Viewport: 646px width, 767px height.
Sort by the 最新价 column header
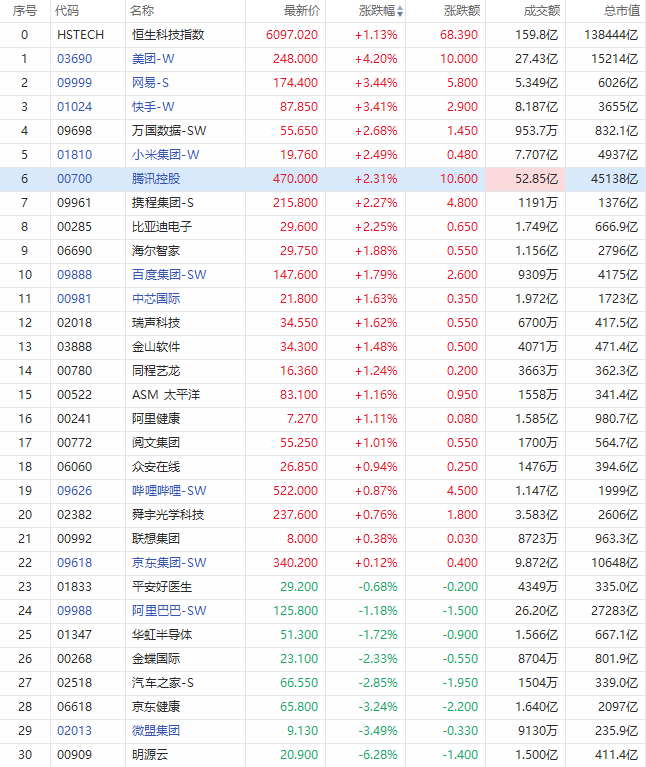pos(302,11)
